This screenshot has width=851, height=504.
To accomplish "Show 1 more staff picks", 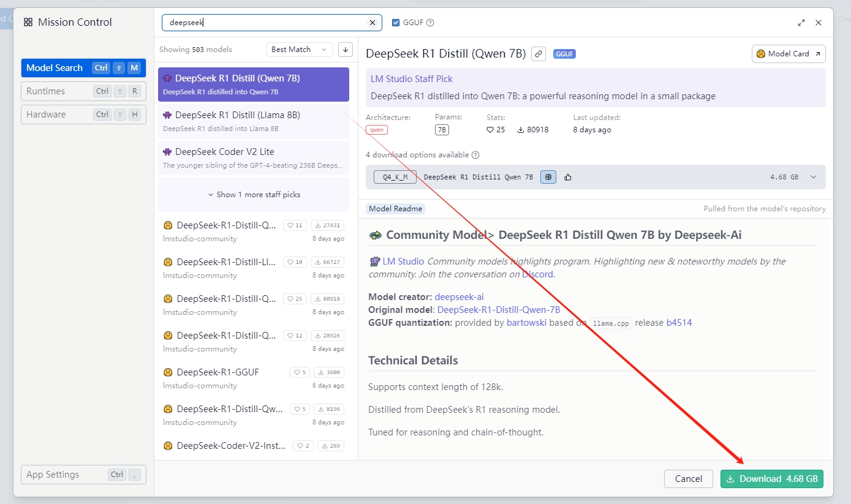I will 254,195.
